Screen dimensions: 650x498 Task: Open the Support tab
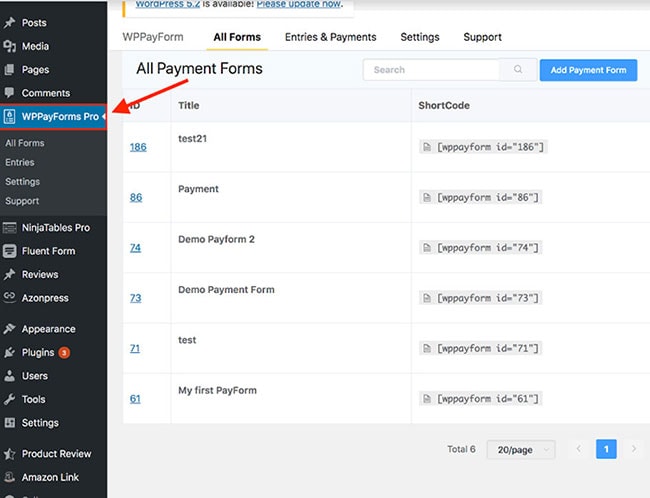[482, 37]
